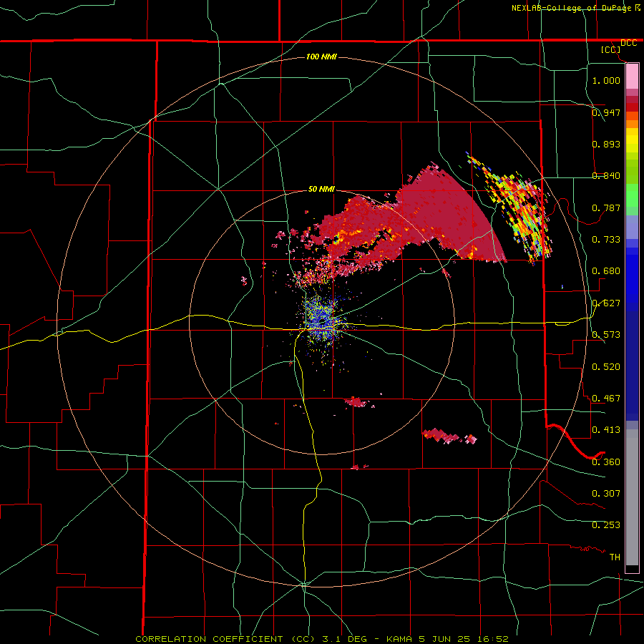Image resolution: width=644 pixels, height=644 pixels.
Task: Select the 0.680 legend value
Action: point(606,270)
